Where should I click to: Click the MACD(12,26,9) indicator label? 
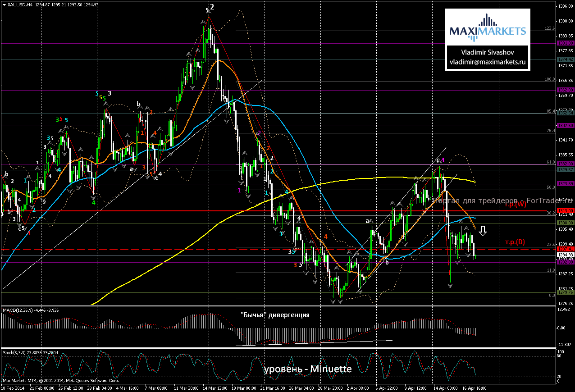point(21,310)
